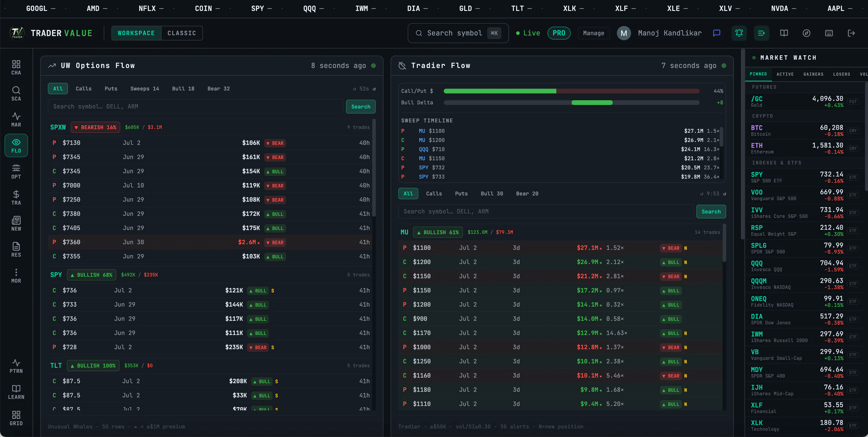The image size is (868, 437).
Task: Click the Trader Value logo
Action: tap(17, 33)
